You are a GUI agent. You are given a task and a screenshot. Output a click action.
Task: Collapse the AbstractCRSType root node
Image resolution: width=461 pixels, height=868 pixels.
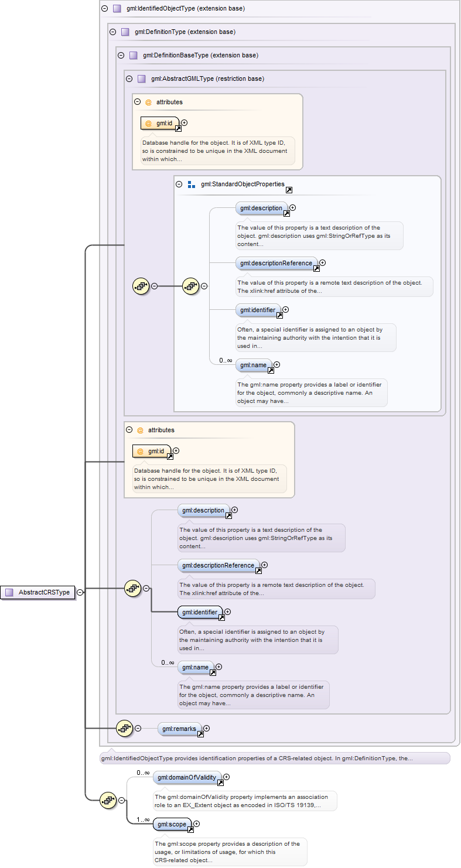click(80, 592)
